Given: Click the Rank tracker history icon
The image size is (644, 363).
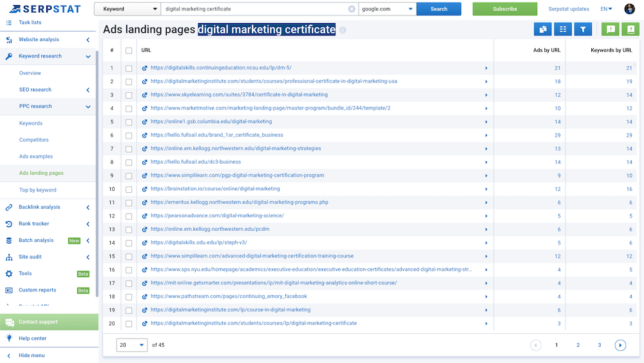Looking at the screenshot, I should [x=9, y=224].
